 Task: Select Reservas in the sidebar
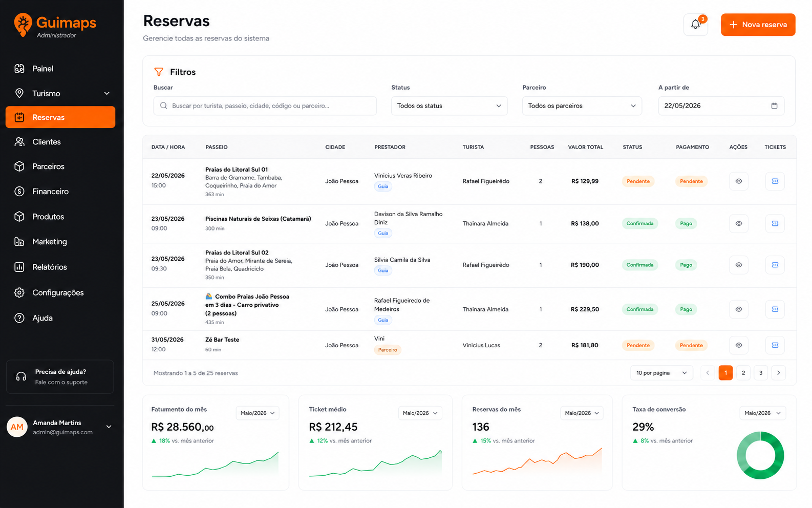pyautogui.click(x=60, y=117)
